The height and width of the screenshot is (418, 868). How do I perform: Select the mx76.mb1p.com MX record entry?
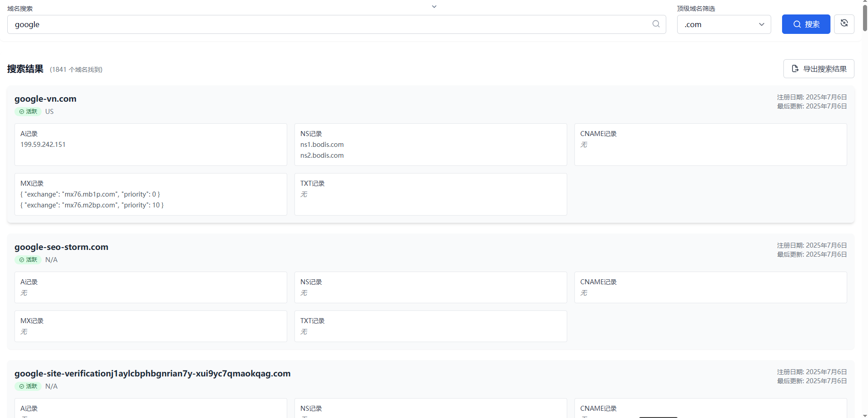pos(90,194)
